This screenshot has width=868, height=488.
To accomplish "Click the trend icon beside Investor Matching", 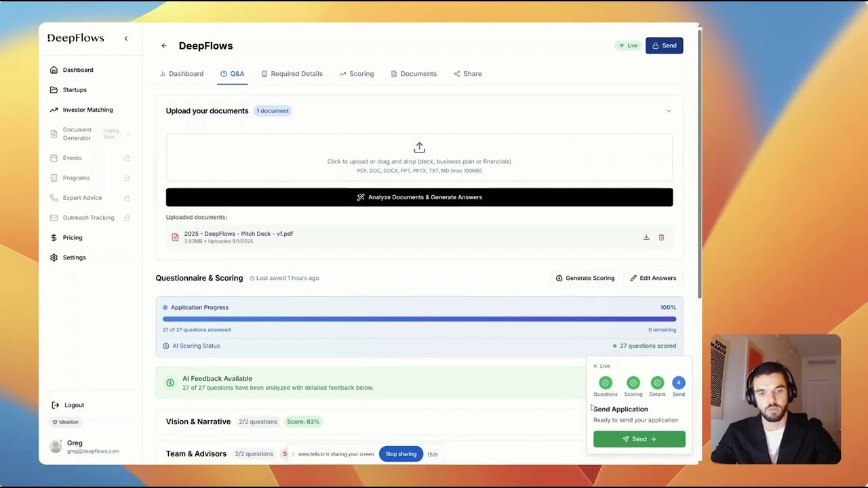I will [54, 110].
